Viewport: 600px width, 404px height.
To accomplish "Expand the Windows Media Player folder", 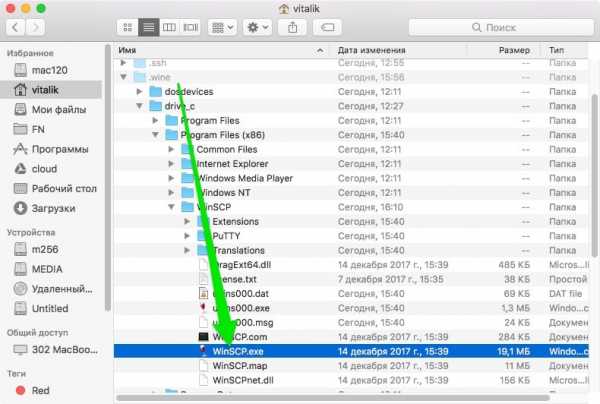I will (187, 178).
